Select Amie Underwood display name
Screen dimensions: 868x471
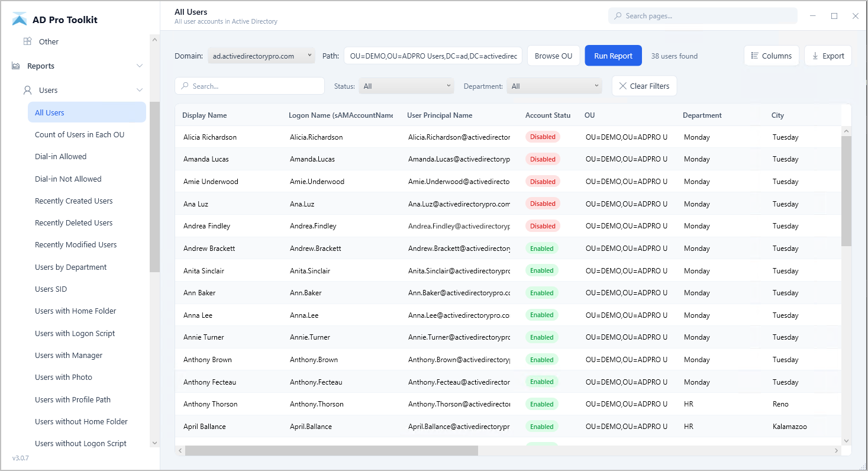point(211,182)
